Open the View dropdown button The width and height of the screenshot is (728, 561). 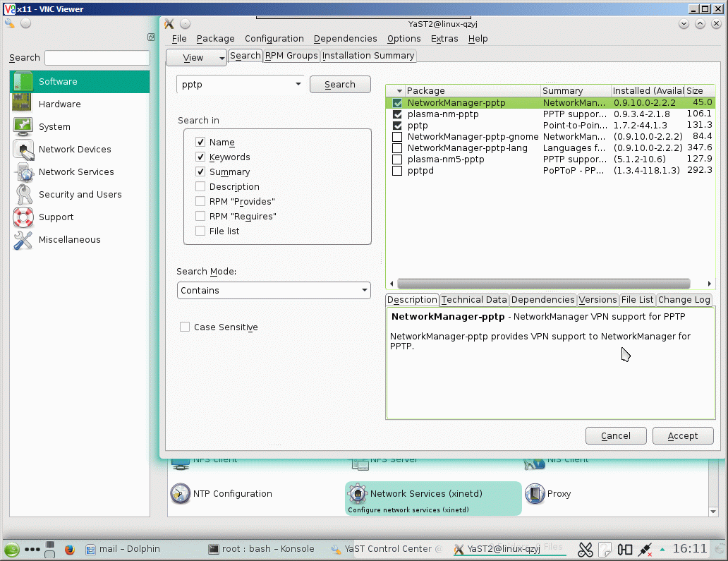[x=196, y=58]
